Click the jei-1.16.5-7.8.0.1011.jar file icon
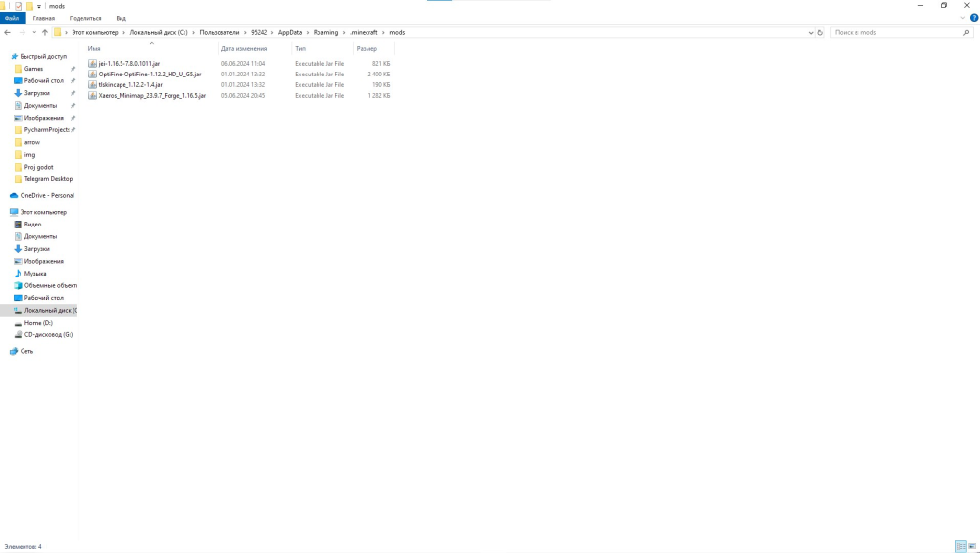This screenshot has height=553, width=980. (92, 63)
